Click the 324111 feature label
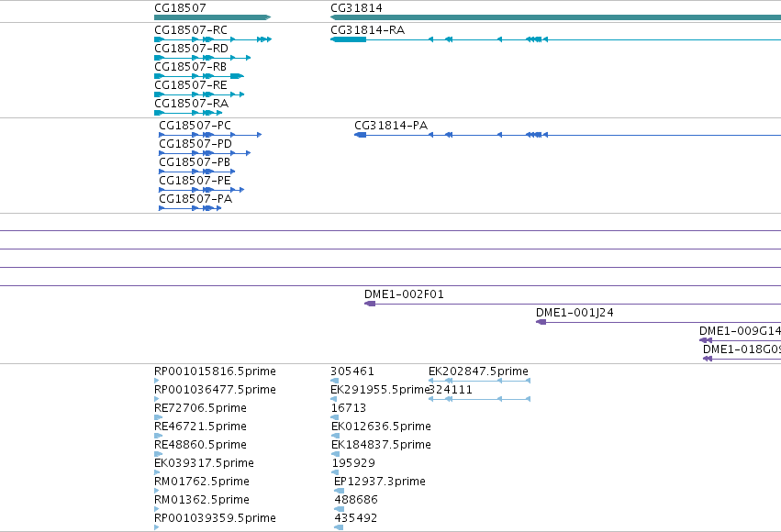 [x=451, y=390]
